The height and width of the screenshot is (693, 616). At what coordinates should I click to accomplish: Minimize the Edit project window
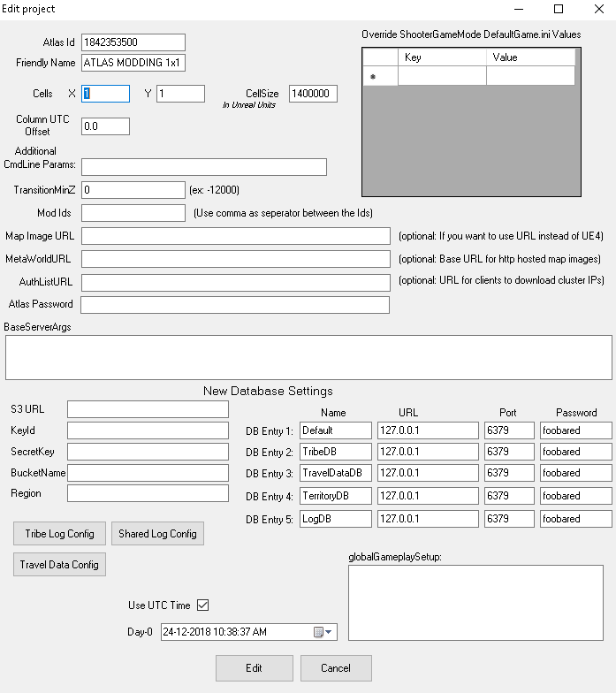click(x=519, y=9)
